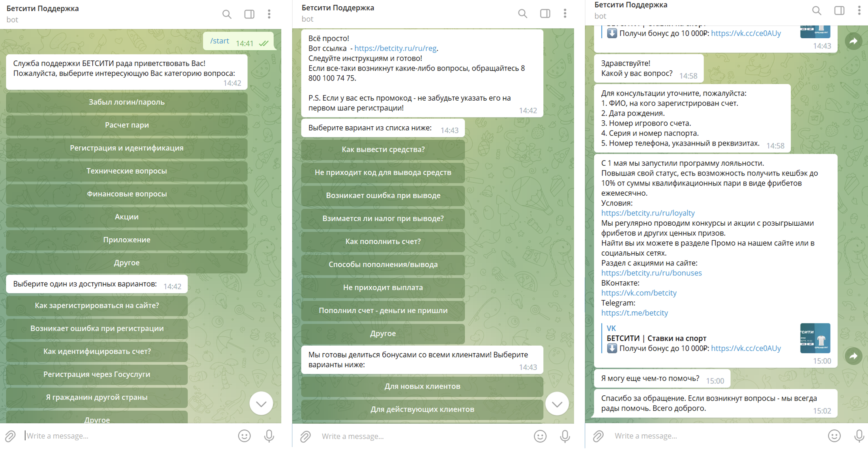Click microphone icon in left chat
This screenshot has height=449, width=868.
click(x=269, y=436)
